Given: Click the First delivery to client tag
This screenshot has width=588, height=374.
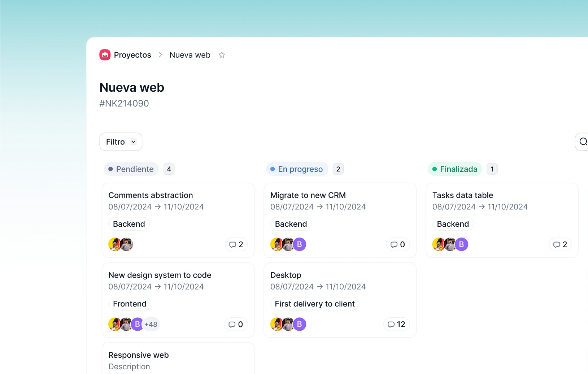Looking at the screenshot, I should coord(315,304).
